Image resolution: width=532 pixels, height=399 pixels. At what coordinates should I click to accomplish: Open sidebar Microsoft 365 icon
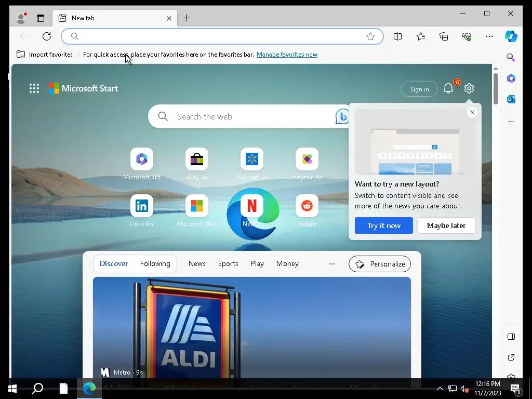point(511,78)
